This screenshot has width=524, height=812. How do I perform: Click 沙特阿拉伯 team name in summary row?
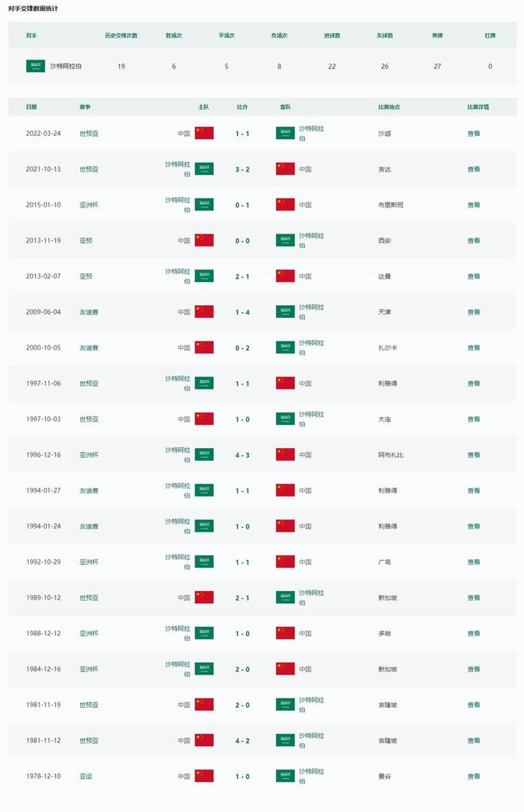pyautogui.click(x=66, y=66)
